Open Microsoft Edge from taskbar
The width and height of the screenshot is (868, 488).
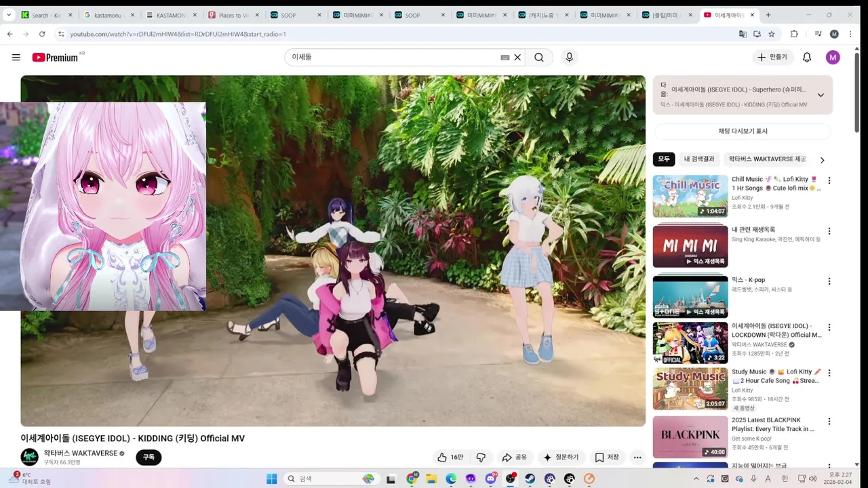coord(451,479)
